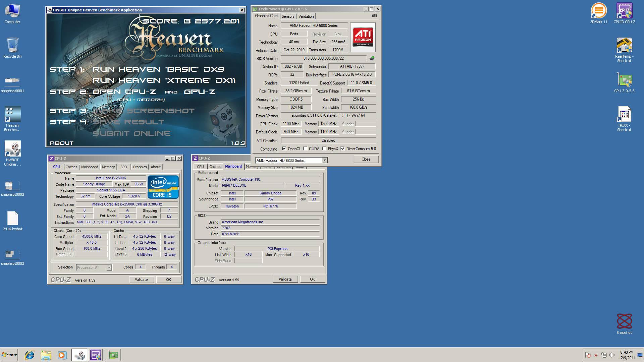Switch to CPU-Z taskbar button

96,355
